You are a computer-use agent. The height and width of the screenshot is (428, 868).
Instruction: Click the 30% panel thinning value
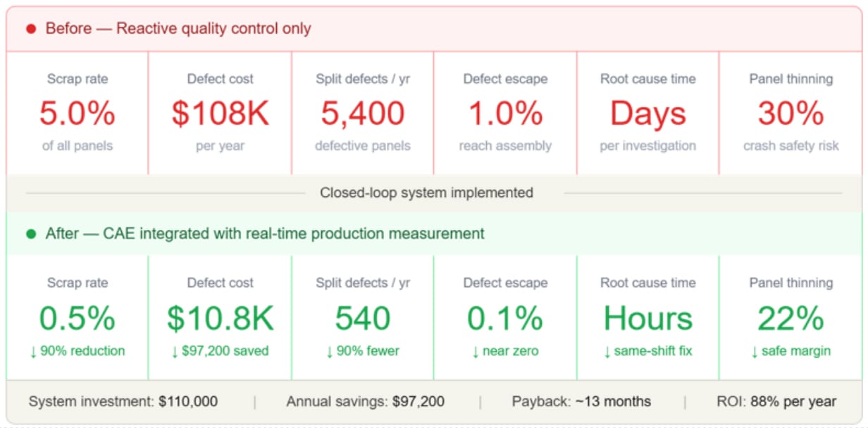tap(790, 113)
